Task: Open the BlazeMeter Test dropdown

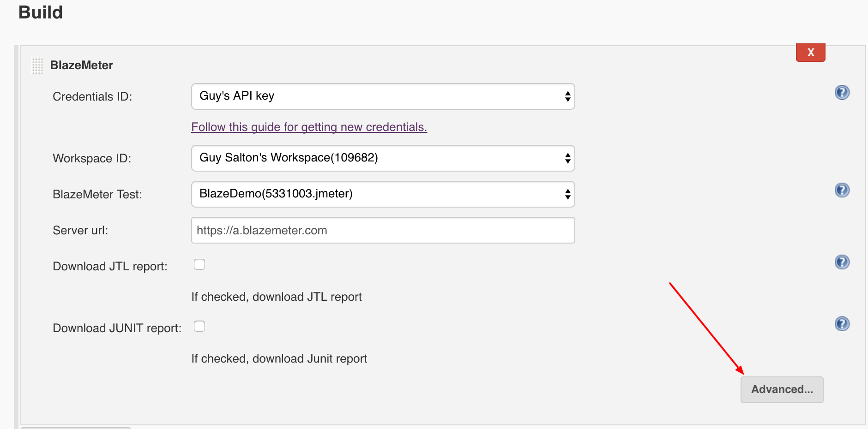Action: point(383,194)
